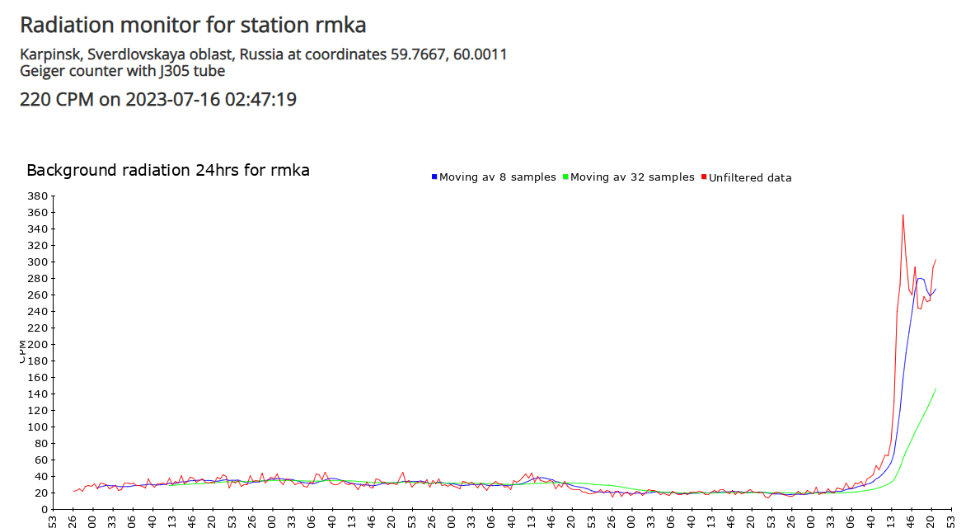The width and height of the screenshot is (980, 528).
Task: Click the 'Radiation monitor for station rmka' heading
Action: [x=193, y=25]
